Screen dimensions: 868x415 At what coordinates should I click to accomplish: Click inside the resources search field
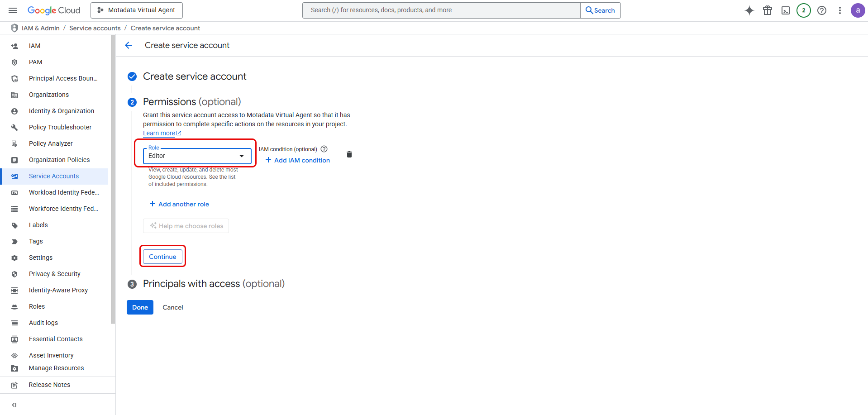(x=440, y=10)
